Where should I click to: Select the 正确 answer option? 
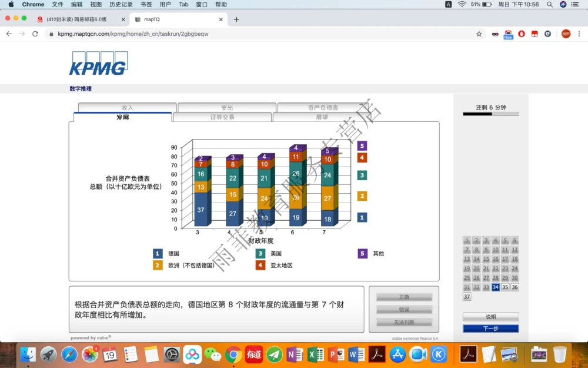(x=403, y=297)
